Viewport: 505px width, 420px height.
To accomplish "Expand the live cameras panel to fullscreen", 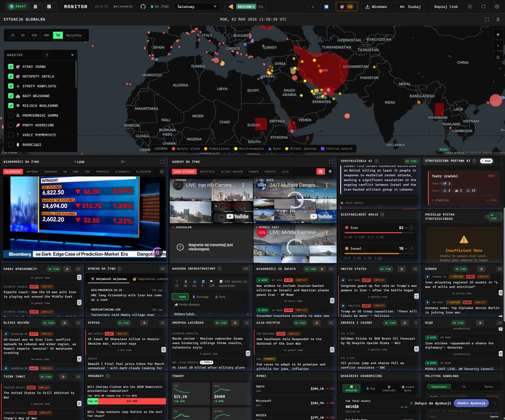I will tap(331, 162).
